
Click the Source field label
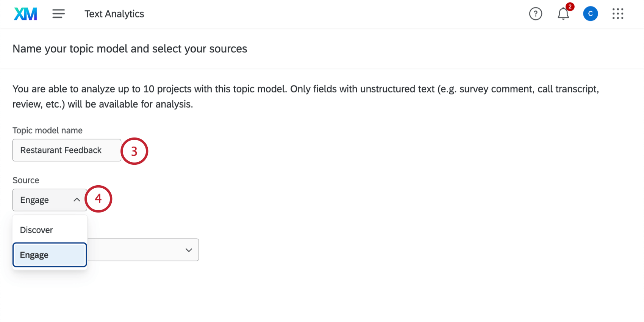coord(25,180)
